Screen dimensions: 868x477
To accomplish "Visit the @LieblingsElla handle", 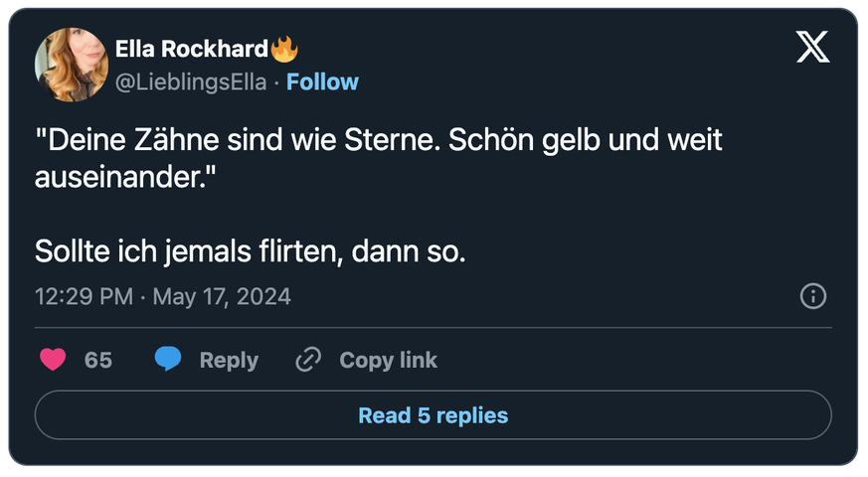I will (191, 81).
